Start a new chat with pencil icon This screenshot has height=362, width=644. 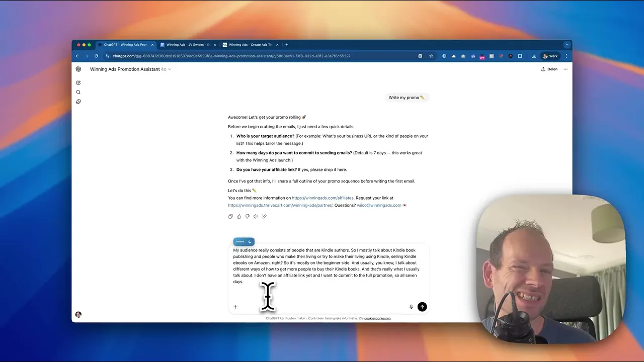(78, 82)
